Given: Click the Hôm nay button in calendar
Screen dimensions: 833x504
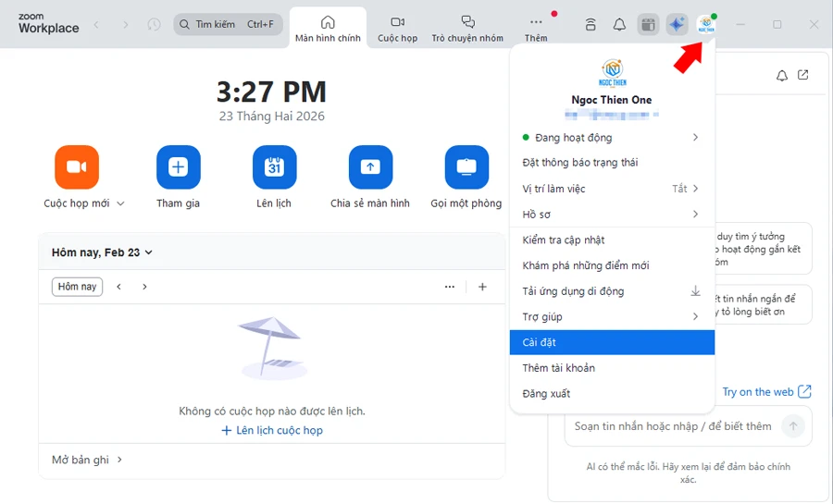Looking at the screenshot, I should [x=77, y=287].
